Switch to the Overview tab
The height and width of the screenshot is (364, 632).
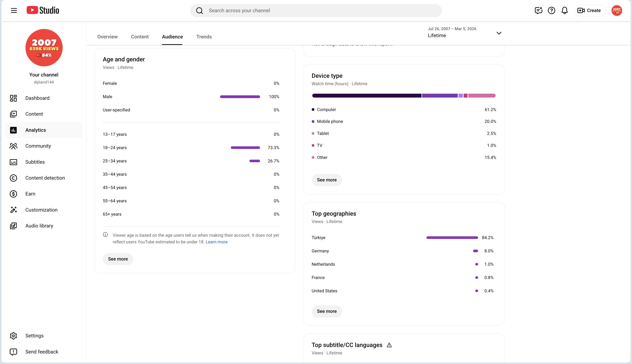[x=108, y=37]
